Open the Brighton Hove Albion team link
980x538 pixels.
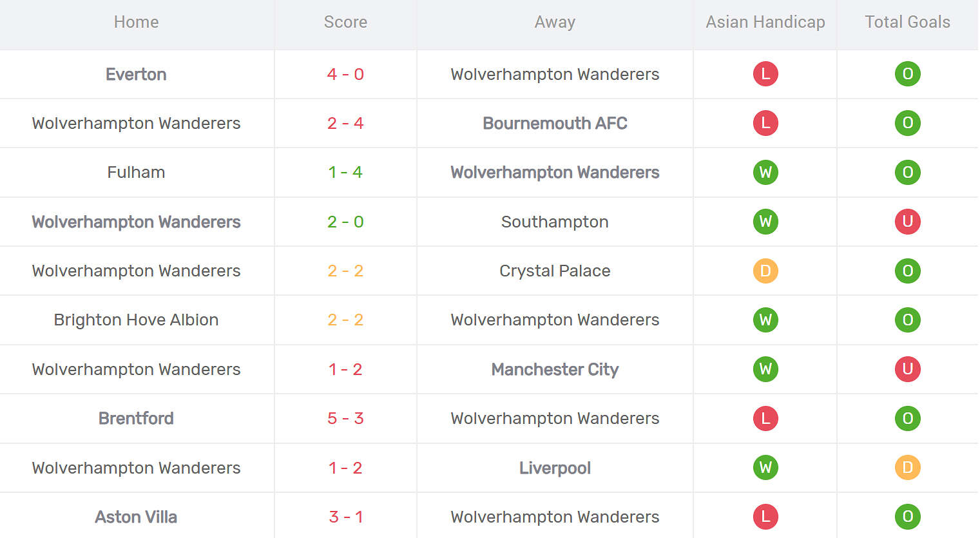(x=136, y=320)
